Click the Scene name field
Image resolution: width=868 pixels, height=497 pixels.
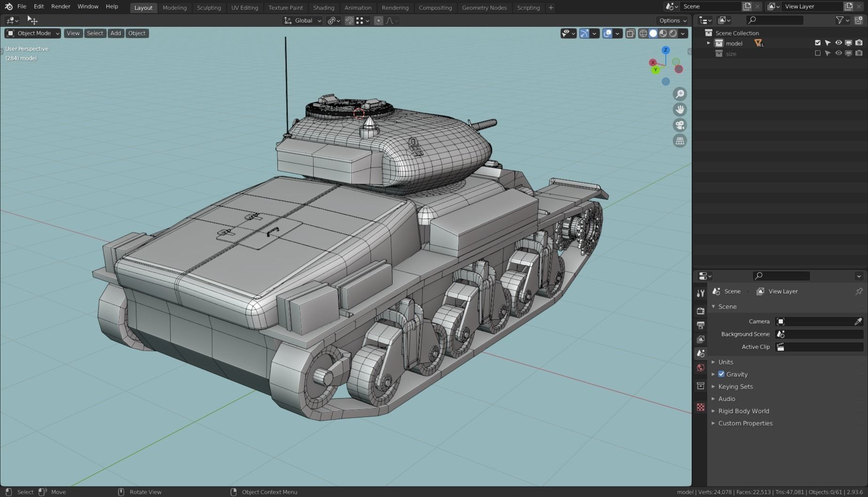tap(710, 7)
